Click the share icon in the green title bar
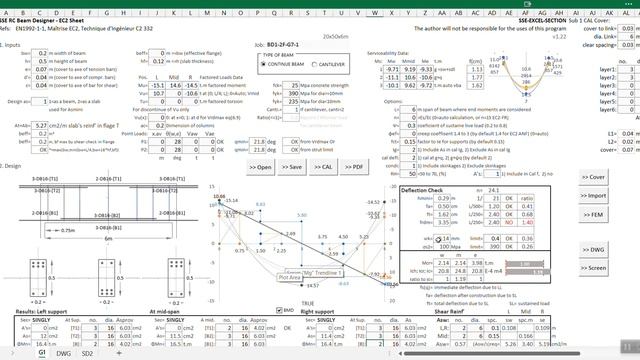Screen dimensions: 640x360 click(527, 4)
